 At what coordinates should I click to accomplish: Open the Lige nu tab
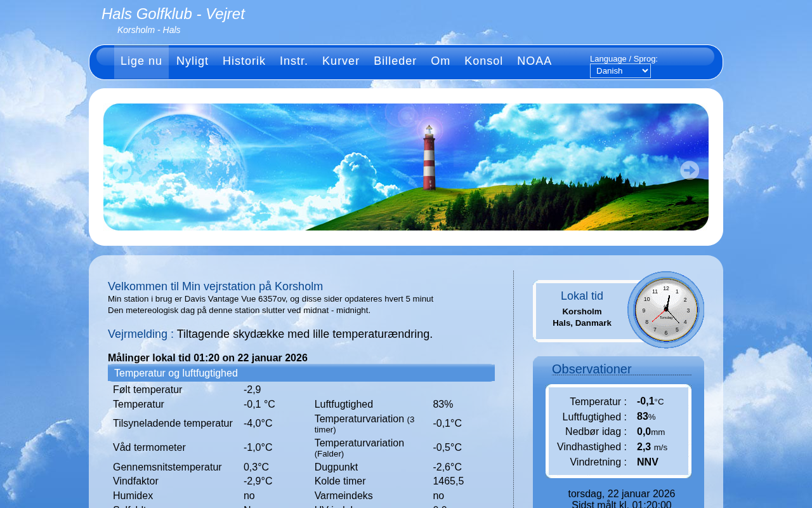(141, 62)
